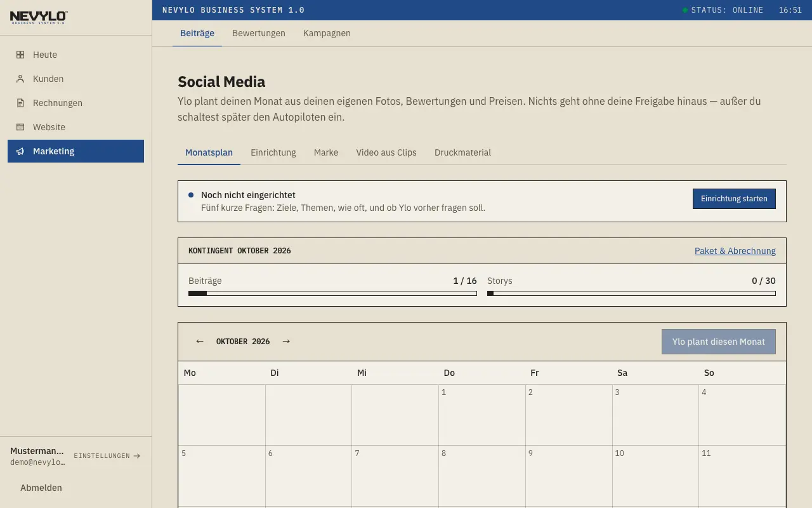The width and height of the screenshot is (812, 508).
Task: Click the 1 / 16 Beiträge count
Action: click(x=465, y=281)
